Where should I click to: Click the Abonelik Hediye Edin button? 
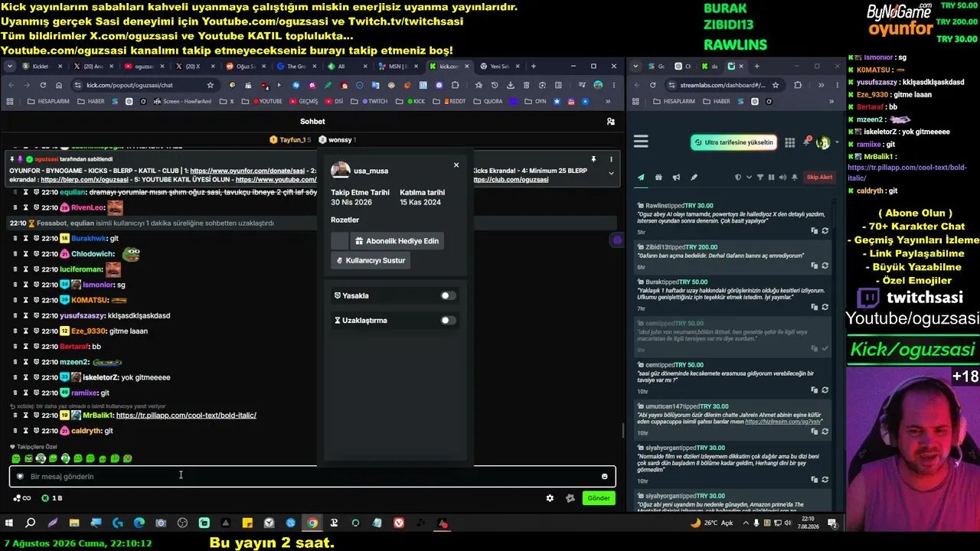pyautogui.click(x=397, y=240)
